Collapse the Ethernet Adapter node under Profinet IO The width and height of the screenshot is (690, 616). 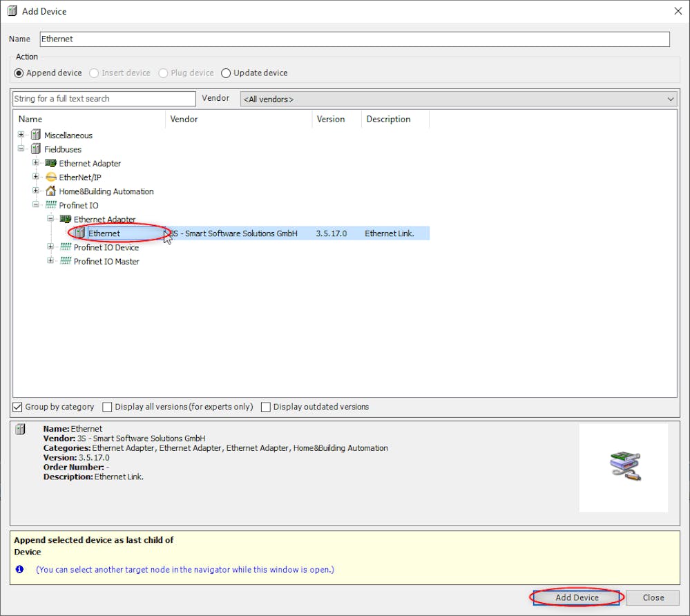[x=50, y=218]
